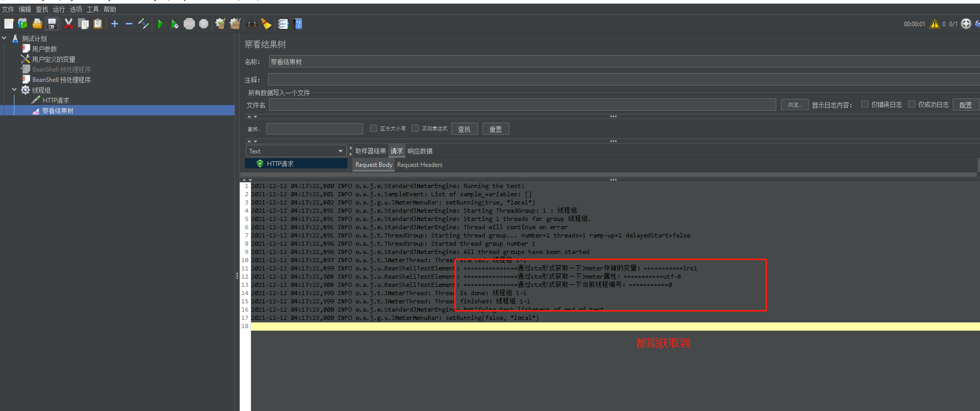Click the Clear All results icon

click(x=235, y=24)
